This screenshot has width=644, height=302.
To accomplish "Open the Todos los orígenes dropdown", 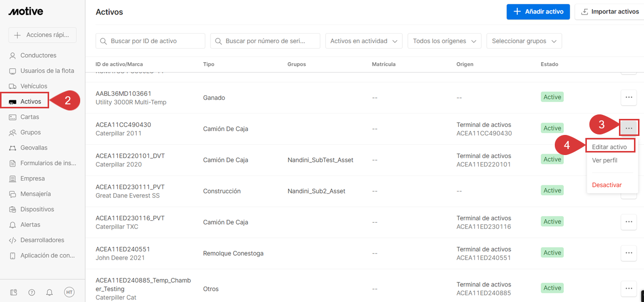I will pyautogui.click(x=445, y=41).
